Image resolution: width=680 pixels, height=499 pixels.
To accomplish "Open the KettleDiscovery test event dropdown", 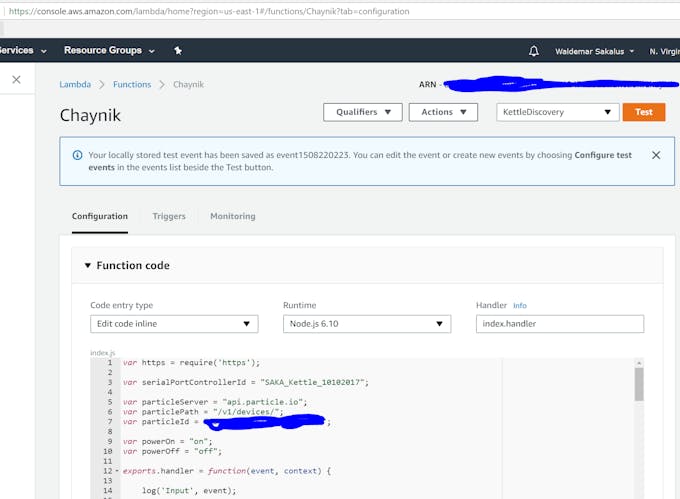I will click(557, 112).
